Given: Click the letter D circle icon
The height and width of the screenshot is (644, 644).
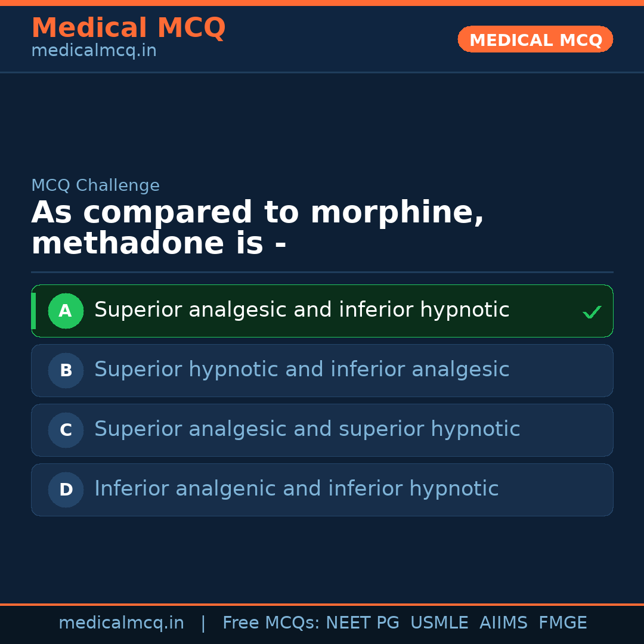Looking at the screenshot, I should (x=66, y=490).
